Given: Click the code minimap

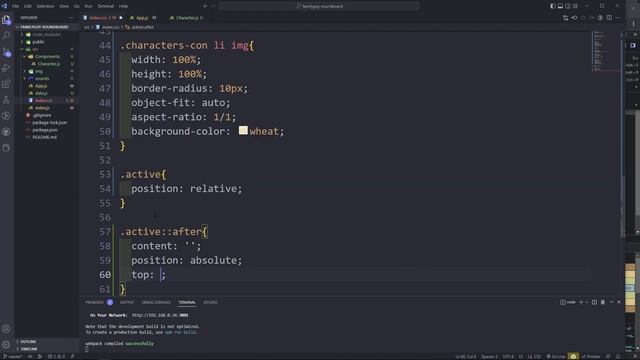Looking at the screenshot, I should pos(606,51).
